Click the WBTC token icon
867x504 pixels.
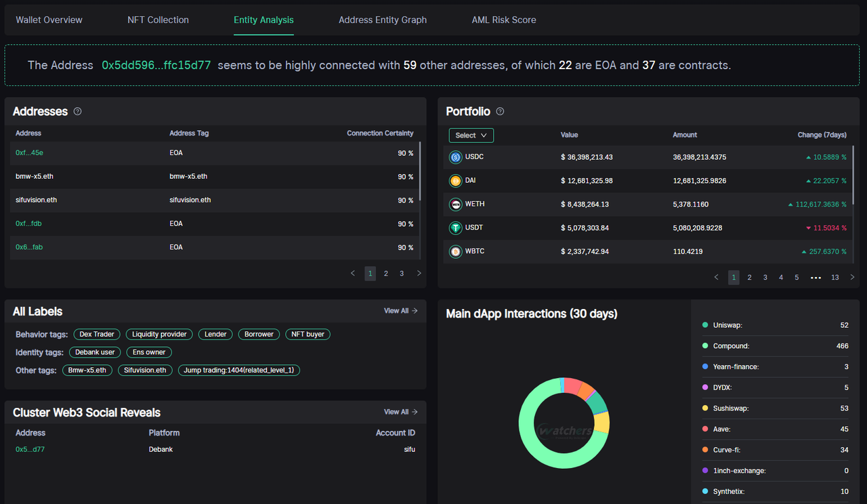pos(456,252)
